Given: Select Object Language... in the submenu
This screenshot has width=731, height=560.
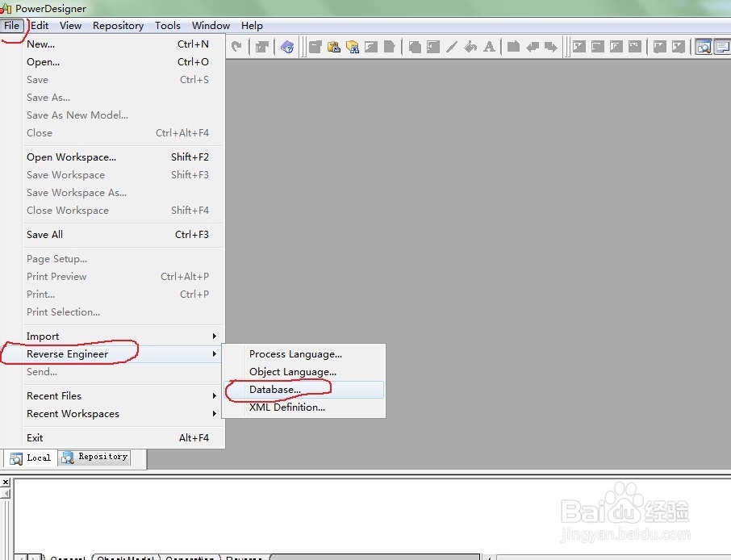Looking at the screenshot, I should point(303,372).
